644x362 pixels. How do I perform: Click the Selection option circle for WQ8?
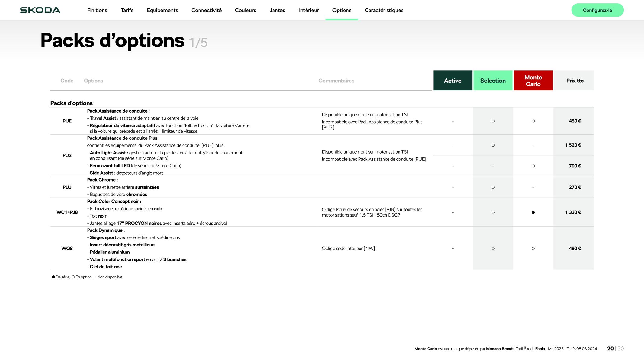pyautogui.click(x=493, y=249)
